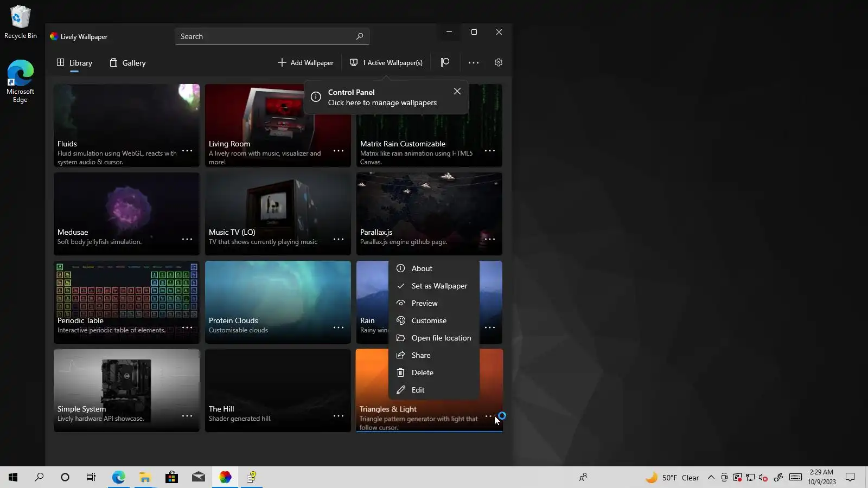The height and width of the screenshot is (488, 868).
Task: Select Preview in the context menu
Action: (434, 303)
